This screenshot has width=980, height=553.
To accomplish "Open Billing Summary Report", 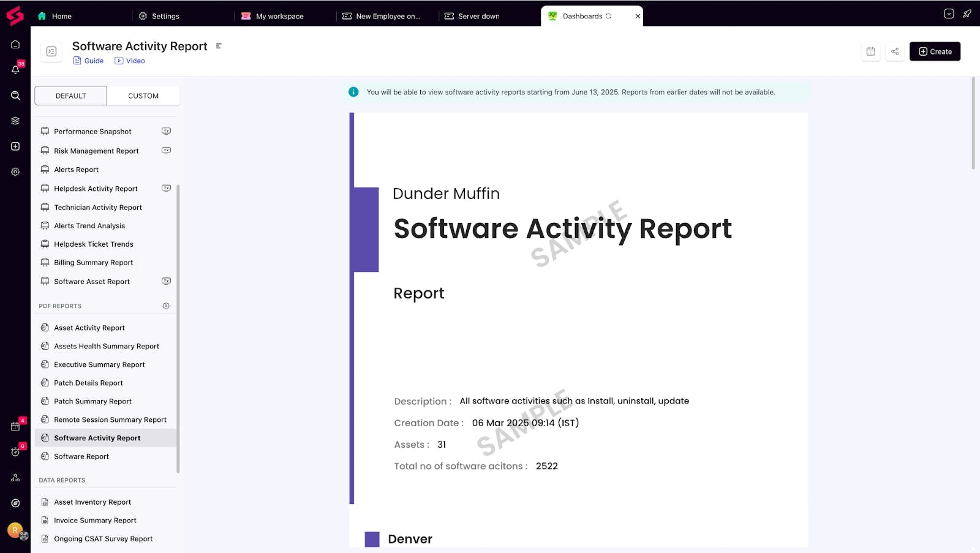I will pos(94,263).
